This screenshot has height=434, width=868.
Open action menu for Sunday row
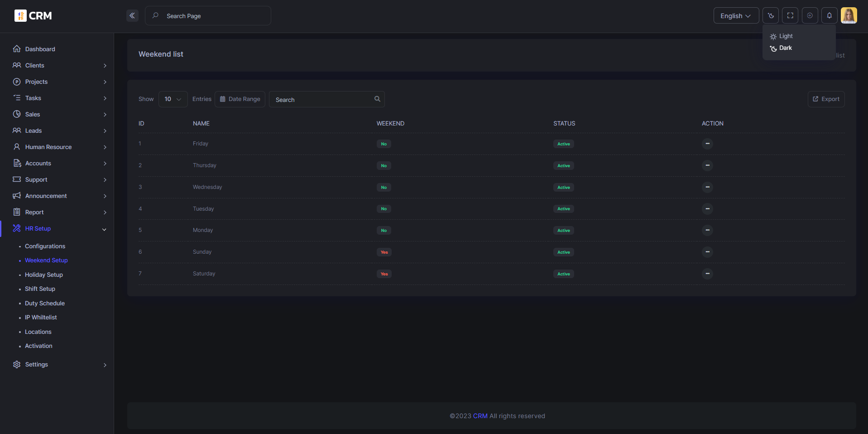[x=707, y=252]
